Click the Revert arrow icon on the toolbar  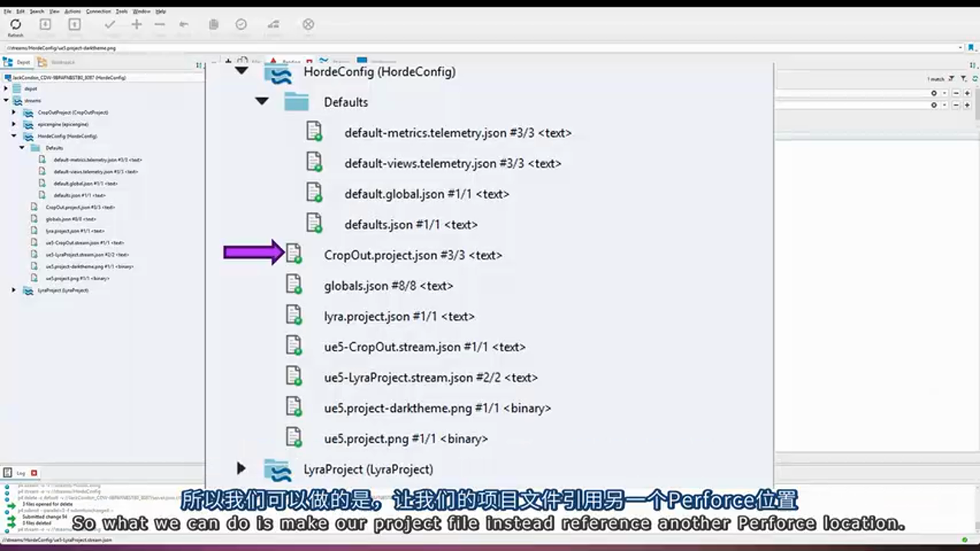184,24
